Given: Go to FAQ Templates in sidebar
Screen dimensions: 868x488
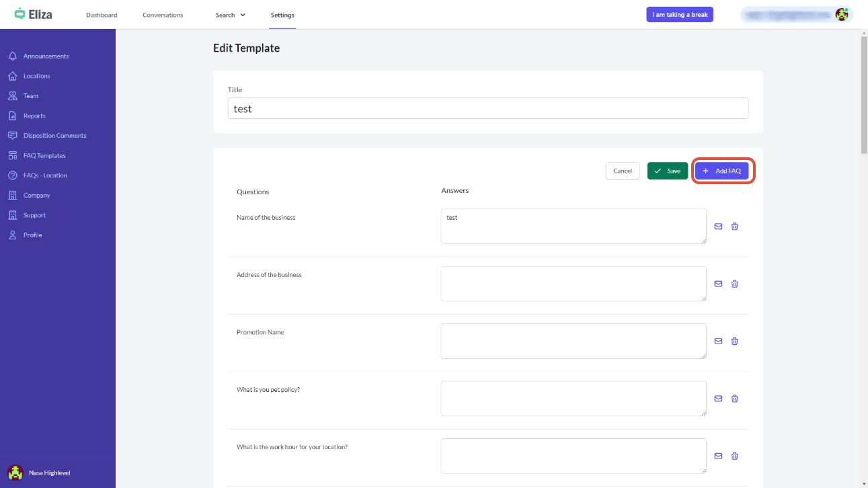Looking at the screenshot, I should (44, 156).
